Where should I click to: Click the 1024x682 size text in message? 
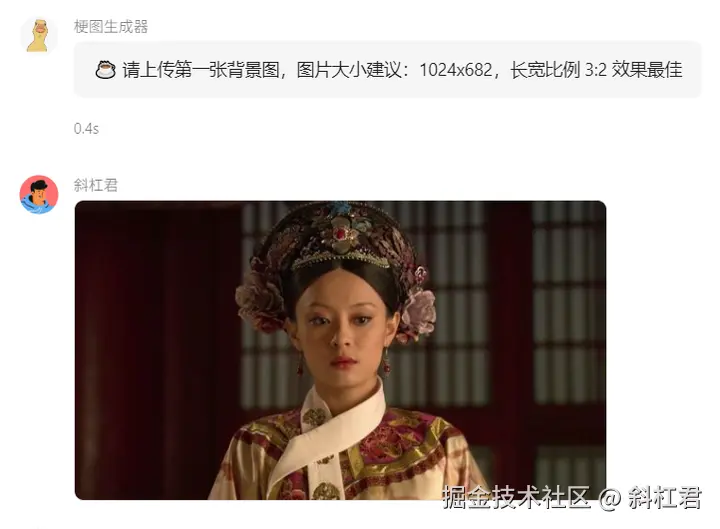pyautogui.click(x=456, y=70)
